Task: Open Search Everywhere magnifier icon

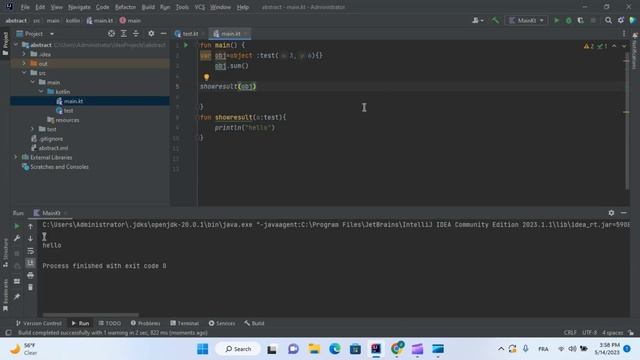Action: [x=608, y=20]
